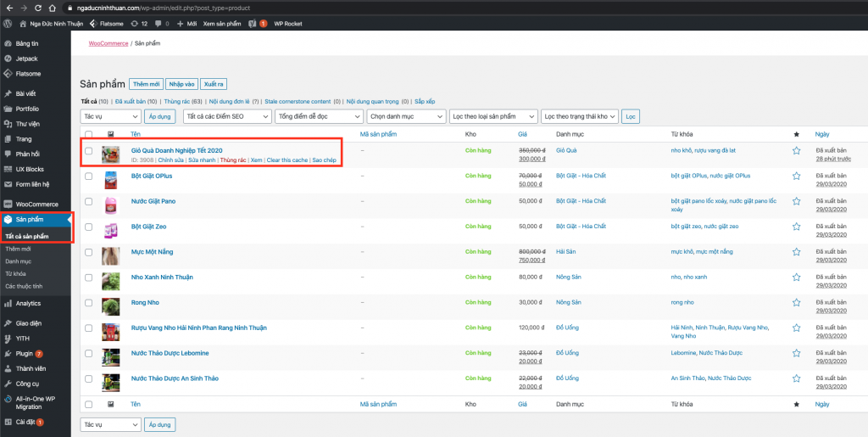
Task: Open the Lọc theo loại sản phẩm dropdown
Action: click(x=493, y=116)
